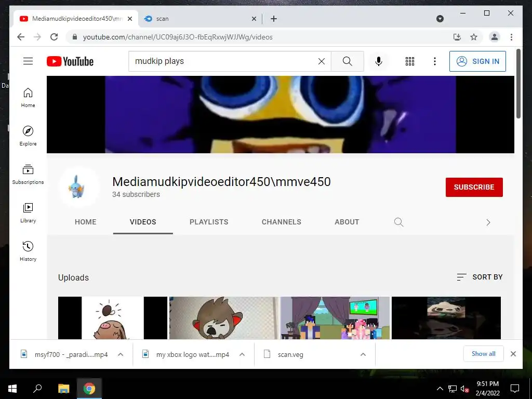Open the YouTube apps grid
Image resolution: width=532 pixels, height=399 pixels.
pyautogui.click(x=410, y=61)
